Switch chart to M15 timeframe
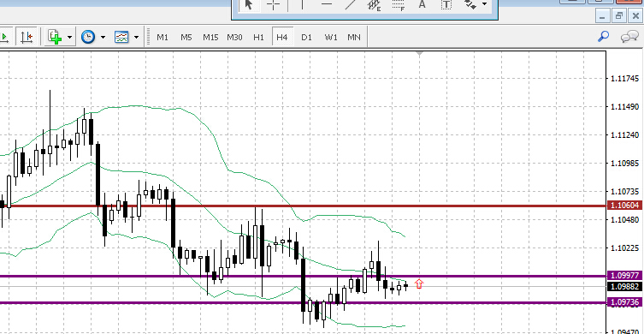Screen dimensions: 644x334 (x=210, y=38)
